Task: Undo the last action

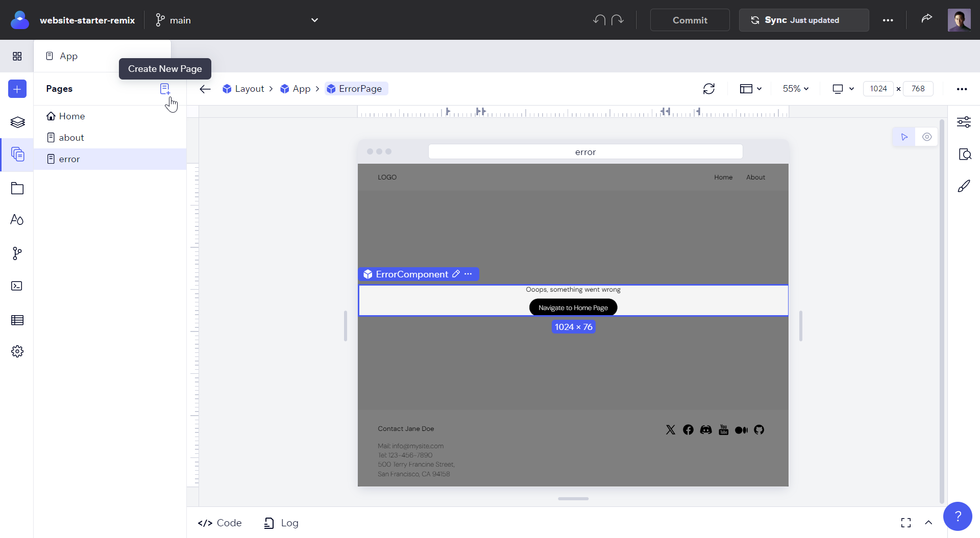Action: point(599,20)
